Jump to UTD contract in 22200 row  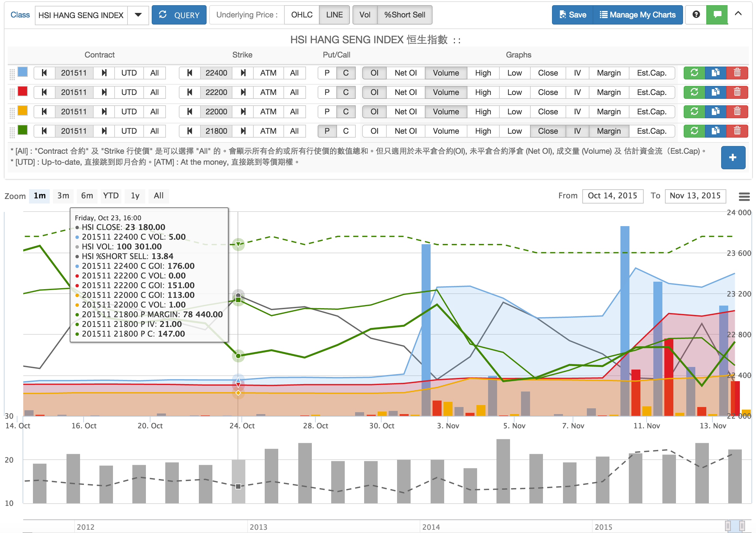[129, 92]
